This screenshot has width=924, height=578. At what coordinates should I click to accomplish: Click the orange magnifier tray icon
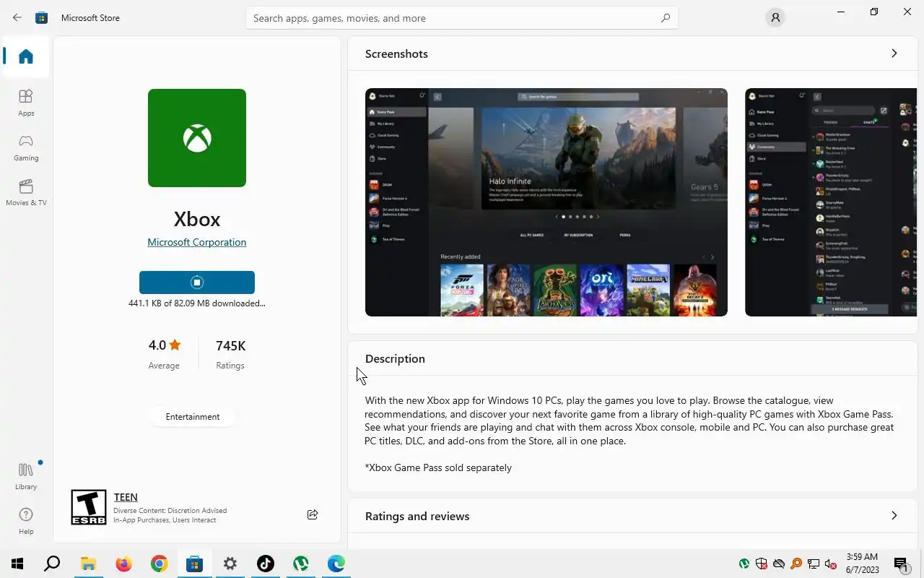click(796, 564)
